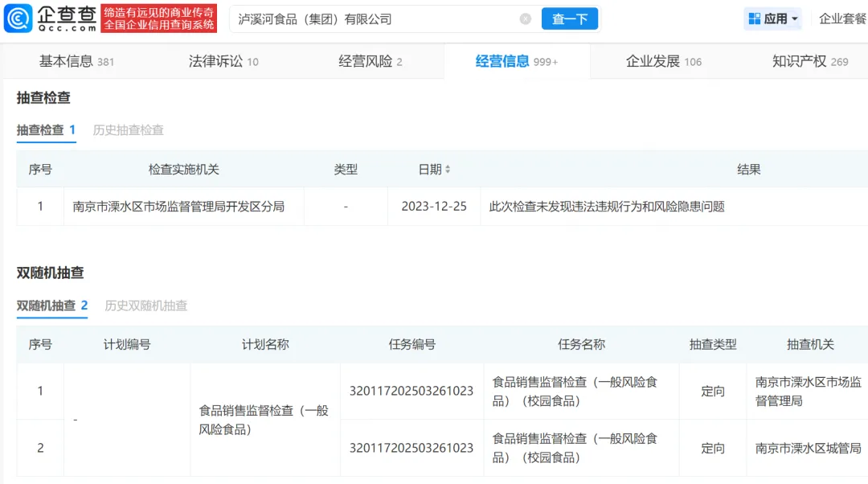Click plan name 食品销售监督检查（一般风险食品）
The width and height of the screenshot is (868, 484).
264,420
